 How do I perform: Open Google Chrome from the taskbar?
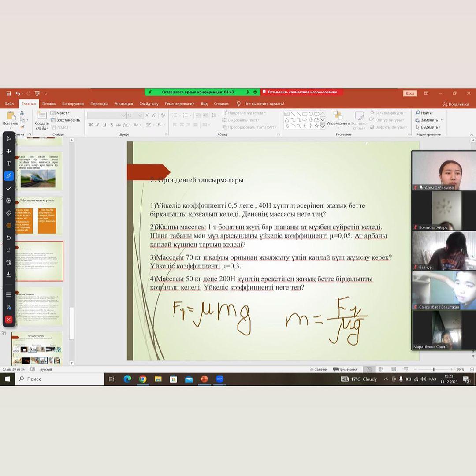(x=143, y=379)
